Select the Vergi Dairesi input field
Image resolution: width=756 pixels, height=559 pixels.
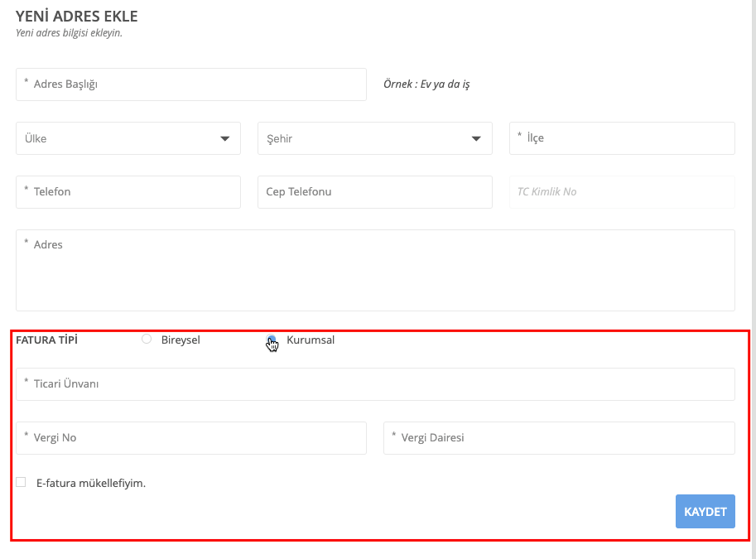[x=559, y=438]
